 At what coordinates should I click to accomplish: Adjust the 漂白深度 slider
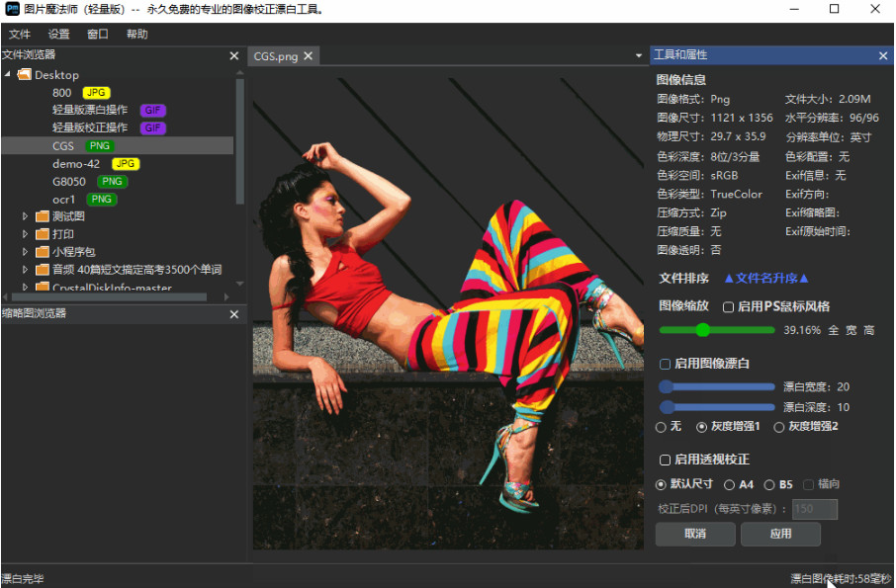pyautogui.click(x=717, y=407)
